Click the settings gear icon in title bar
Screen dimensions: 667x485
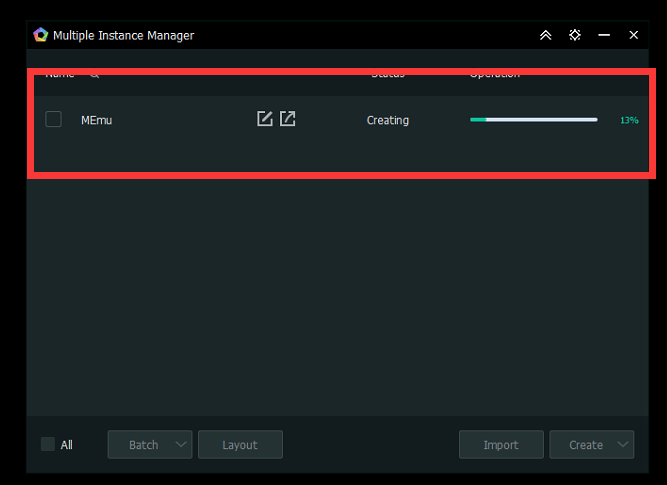[575, 35]
